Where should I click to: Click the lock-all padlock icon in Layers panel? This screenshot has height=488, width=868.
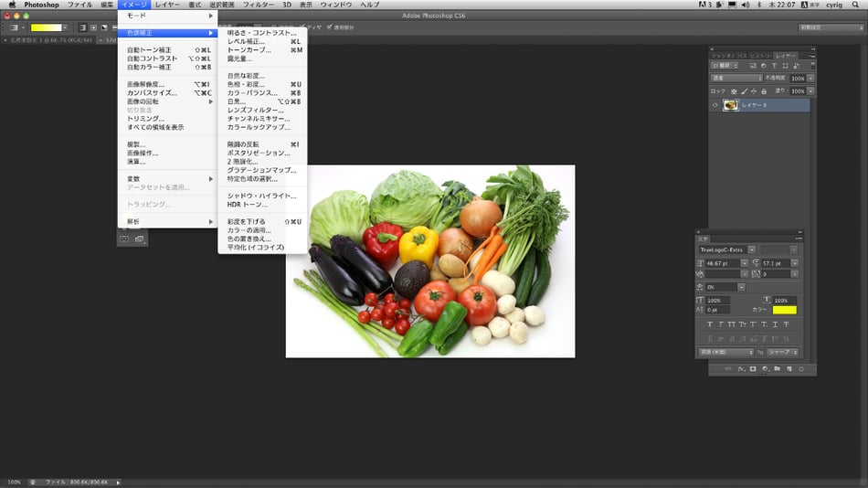[765, 91]
